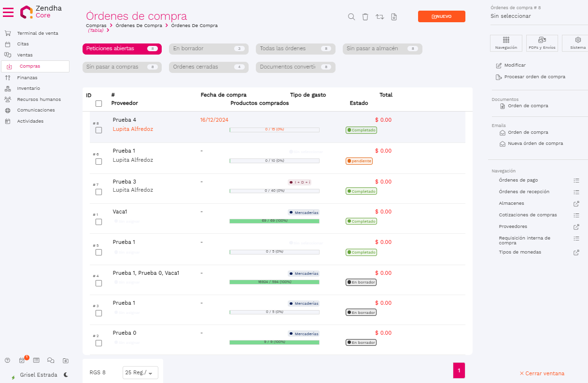Click the refresh arrows icon in header

[x=380, y=17]
